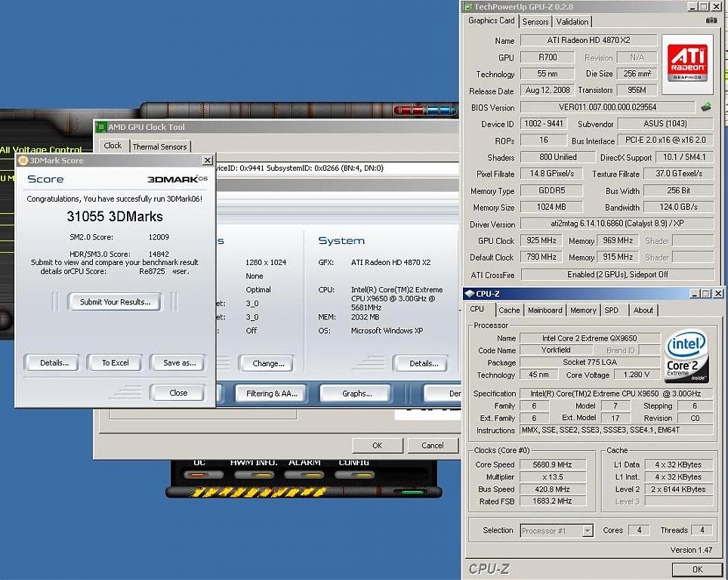Open the Validation tab in GPU-Z
Viewport: 728px width, 580px height.
click(x=572, y=21)
